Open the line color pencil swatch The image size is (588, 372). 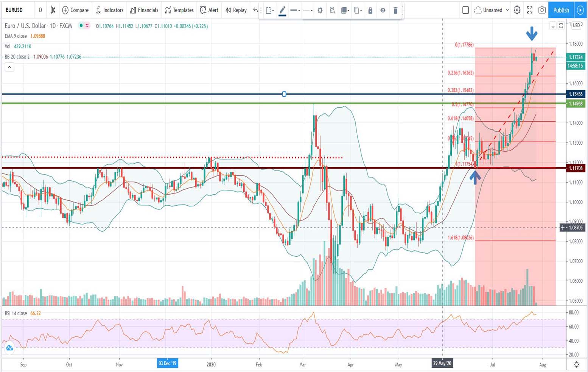click(282, 11)
